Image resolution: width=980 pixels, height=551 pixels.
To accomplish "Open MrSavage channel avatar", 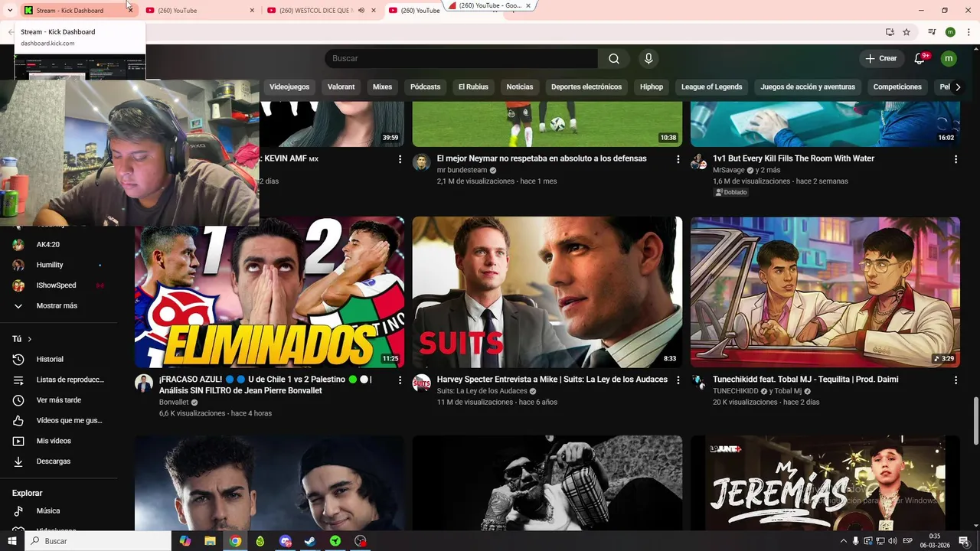I will pyautogui.click(x=699, y=161).
